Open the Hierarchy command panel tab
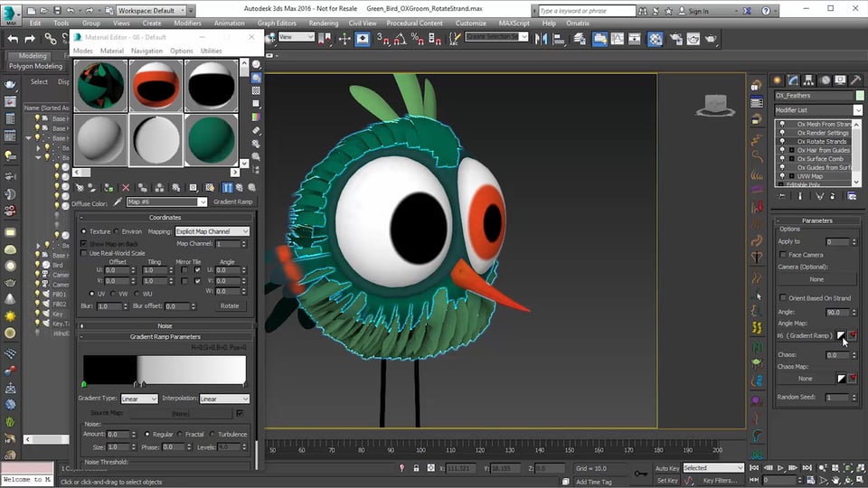The width and height of the screenshot is (868, 488). 809,80
